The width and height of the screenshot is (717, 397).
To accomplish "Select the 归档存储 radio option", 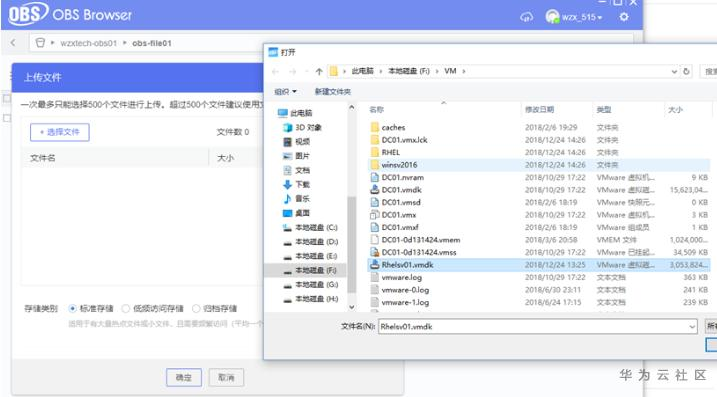I will point(196,309).
